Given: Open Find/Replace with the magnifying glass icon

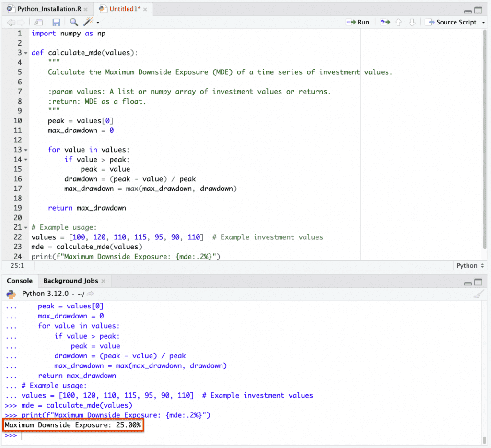Looking at the screenshot, I should (x=74, y=22).
